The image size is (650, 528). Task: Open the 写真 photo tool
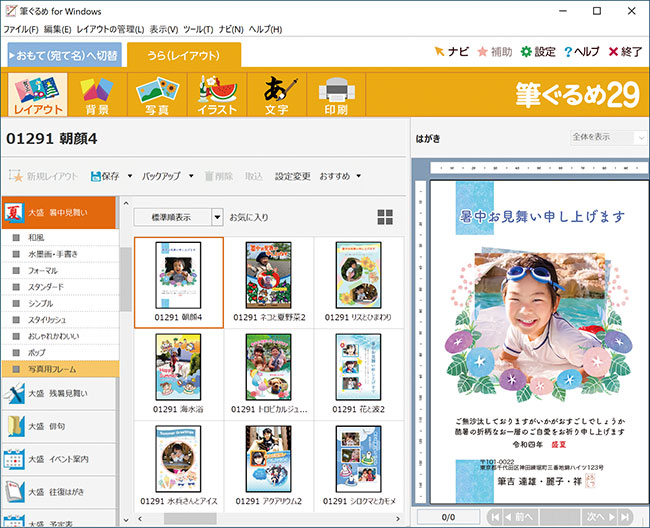[x=158, y=94]
